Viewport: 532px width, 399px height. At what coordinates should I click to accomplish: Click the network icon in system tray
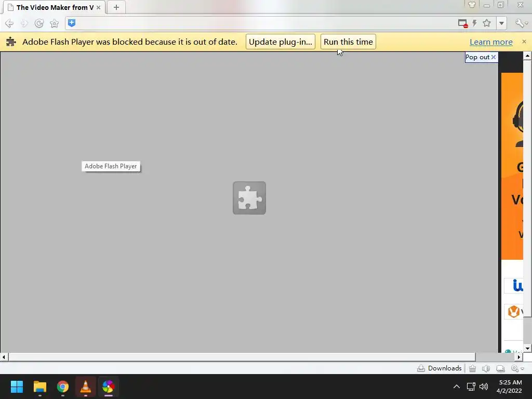(x=471, y=387)
